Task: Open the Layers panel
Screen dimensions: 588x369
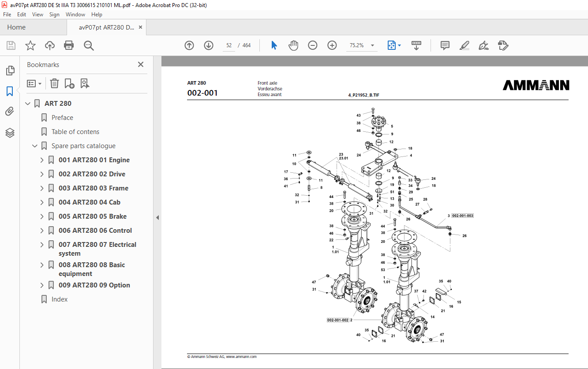Action: [10, 133]
